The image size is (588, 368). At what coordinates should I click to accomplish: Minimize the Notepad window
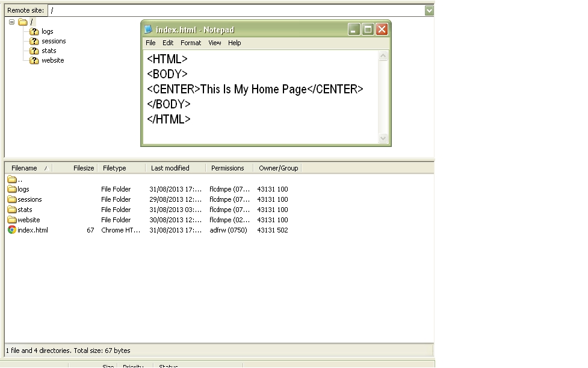(354, 30)
